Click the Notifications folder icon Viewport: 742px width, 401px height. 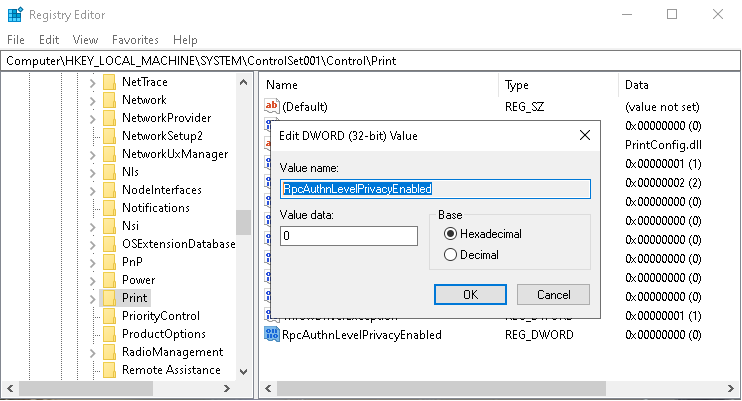(x=109, y=208)
